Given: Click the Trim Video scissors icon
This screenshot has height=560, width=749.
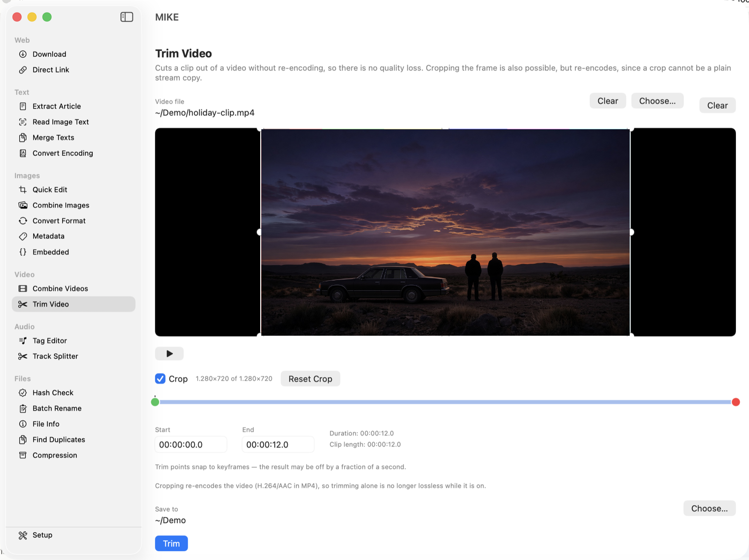Looking at the screenshot, I should 22,304.
